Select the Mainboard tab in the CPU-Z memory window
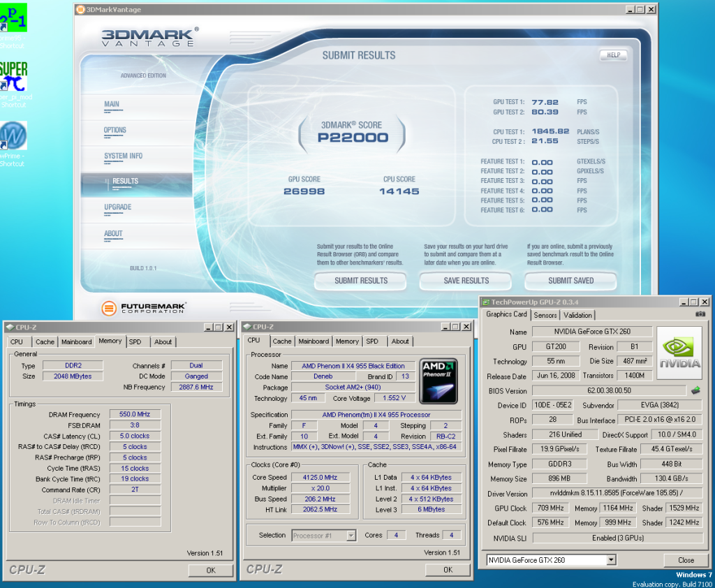 point(76,341)
